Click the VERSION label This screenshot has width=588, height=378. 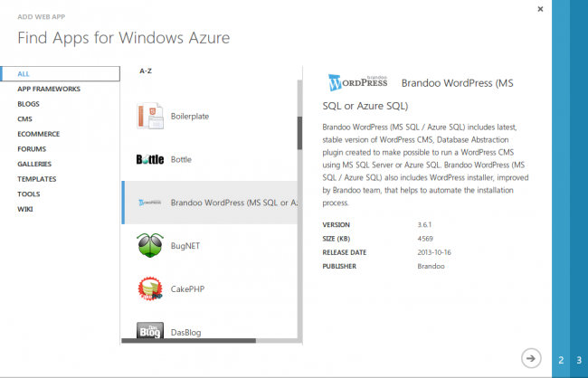(336, 224)
